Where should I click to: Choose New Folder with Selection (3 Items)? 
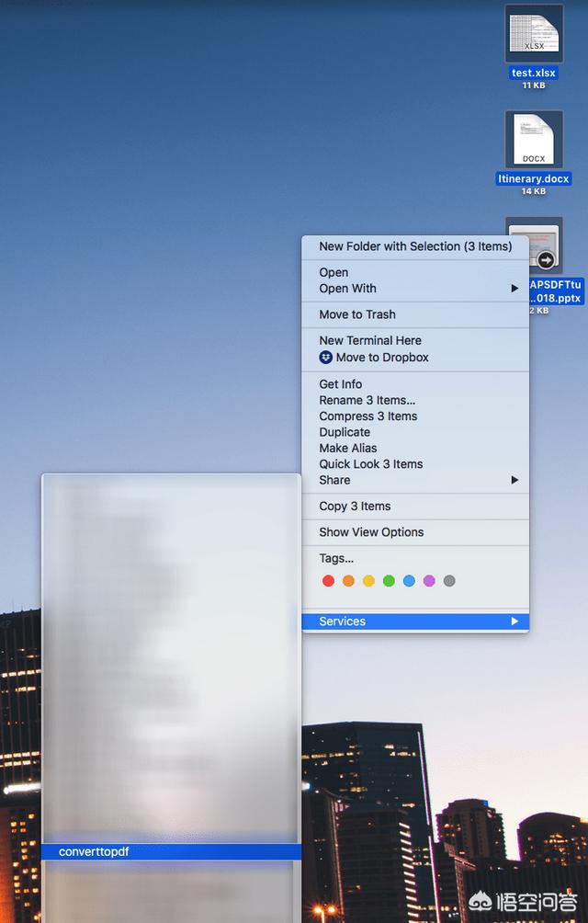[x=415, y=246]
